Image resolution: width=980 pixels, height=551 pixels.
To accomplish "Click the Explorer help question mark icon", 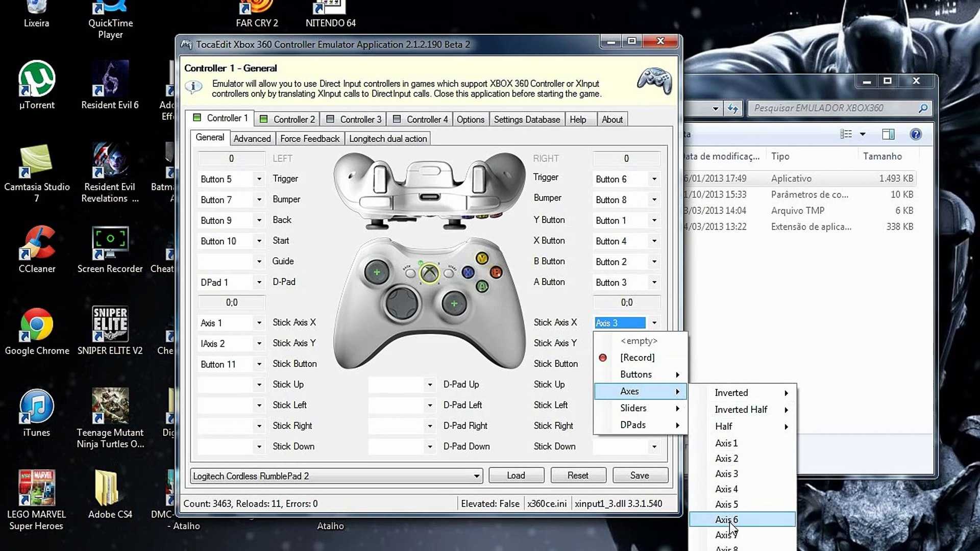I will (x=916, y=134).
